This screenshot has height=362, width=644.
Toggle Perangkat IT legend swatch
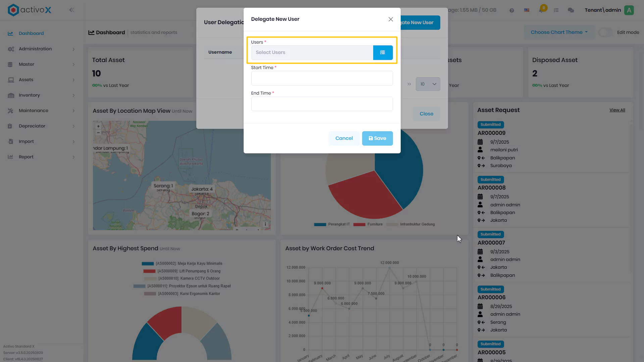coord(320,224)
